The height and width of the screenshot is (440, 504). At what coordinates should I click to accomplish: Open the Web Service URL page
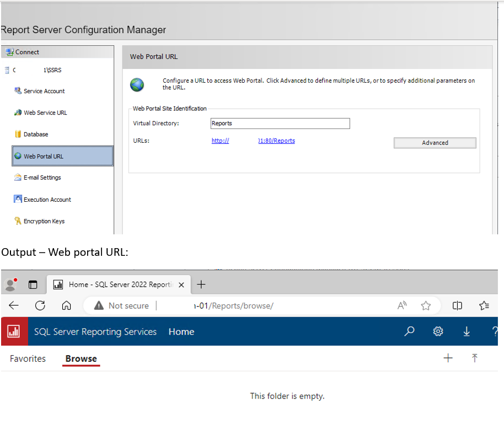[45, 112]
